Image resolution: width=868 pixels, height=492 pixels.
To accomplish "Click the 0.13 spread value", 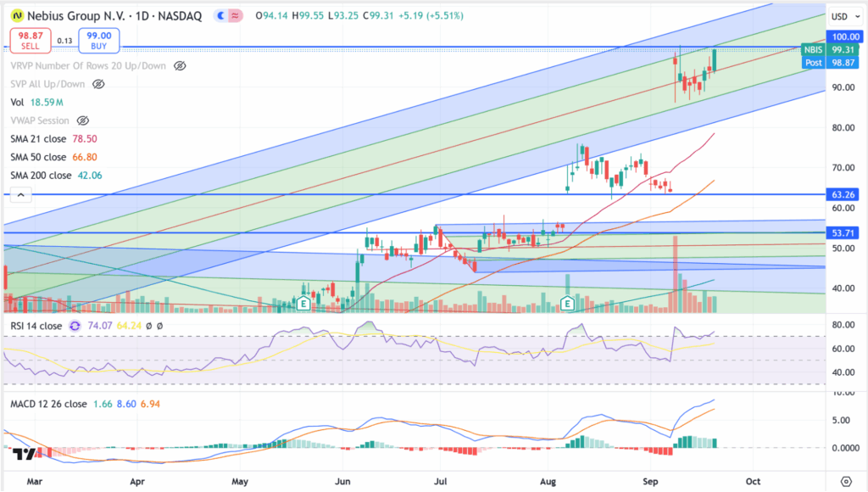I will pyautogui.click(x=64, y=41).
